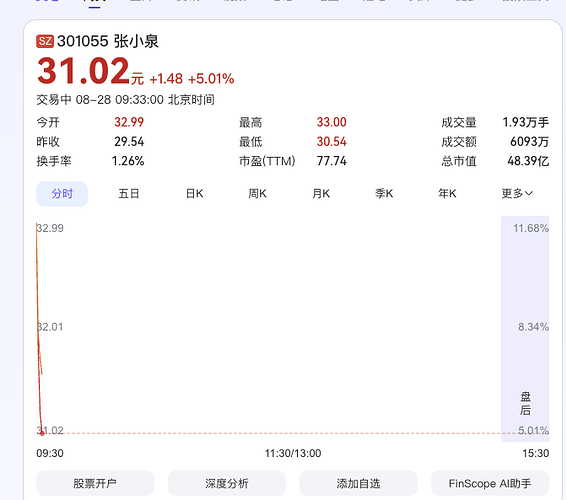Click the 11.68% axis label
Image resolution: width=566 pixels, height=500 pixels.
point(531,228)
